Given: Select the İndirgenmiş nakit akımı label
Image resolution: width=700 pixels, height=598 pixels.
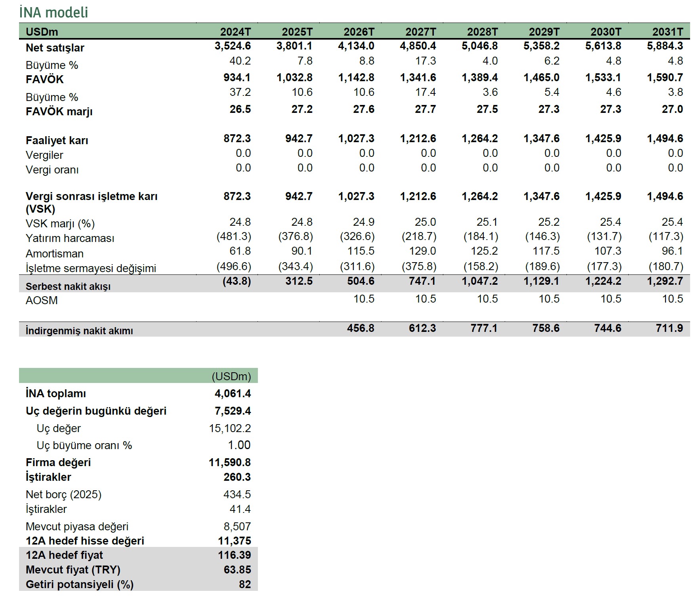Looking at the screenshot, I should (79, 331).
